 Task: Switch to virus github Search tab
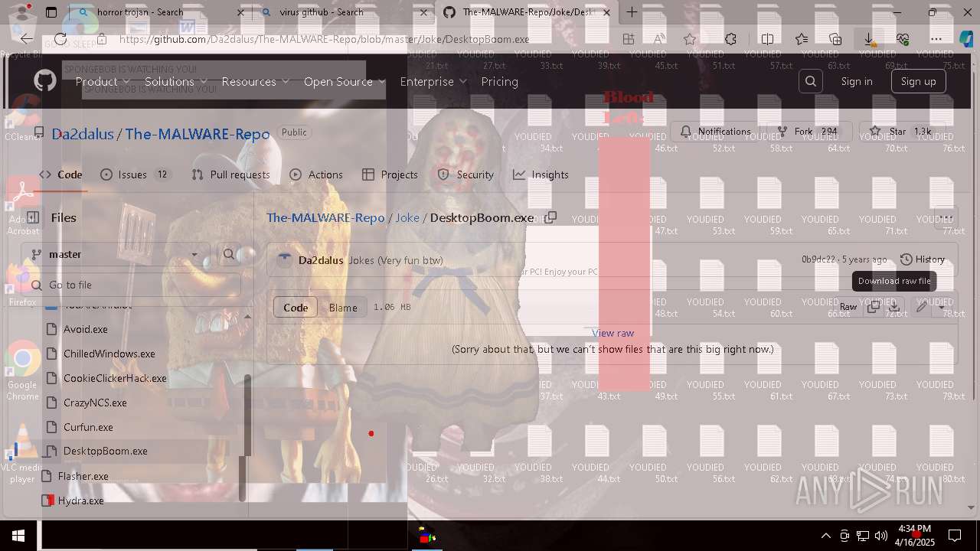point(343,12)
